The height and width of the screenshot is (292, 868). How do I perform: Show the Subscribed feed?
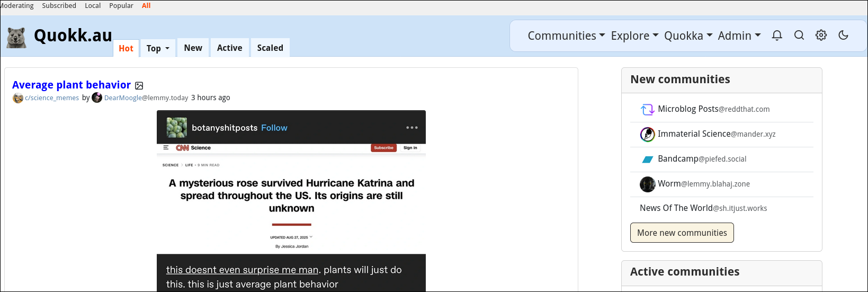point(59,5)
